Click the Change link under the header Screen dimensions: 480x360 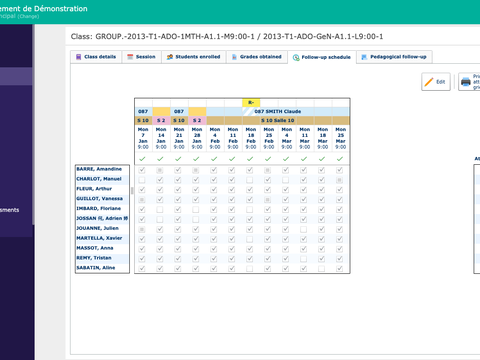click(x=28, y=16)
